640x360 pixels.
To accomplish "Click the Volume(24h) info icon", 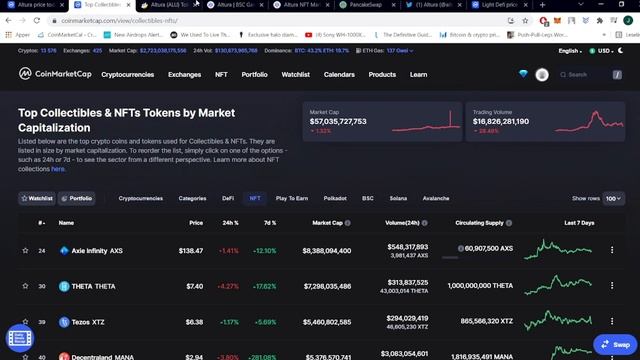I will click(424, 223).
